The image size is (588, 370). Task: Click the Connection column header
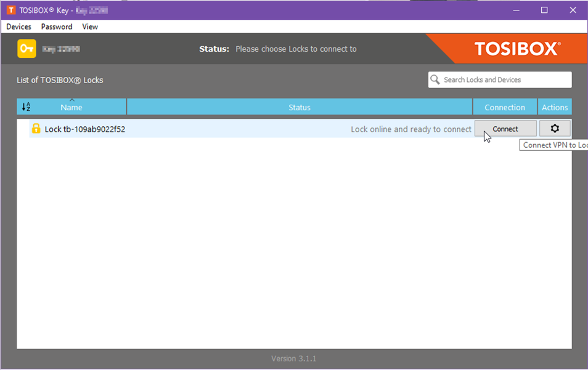coord(505,107)
